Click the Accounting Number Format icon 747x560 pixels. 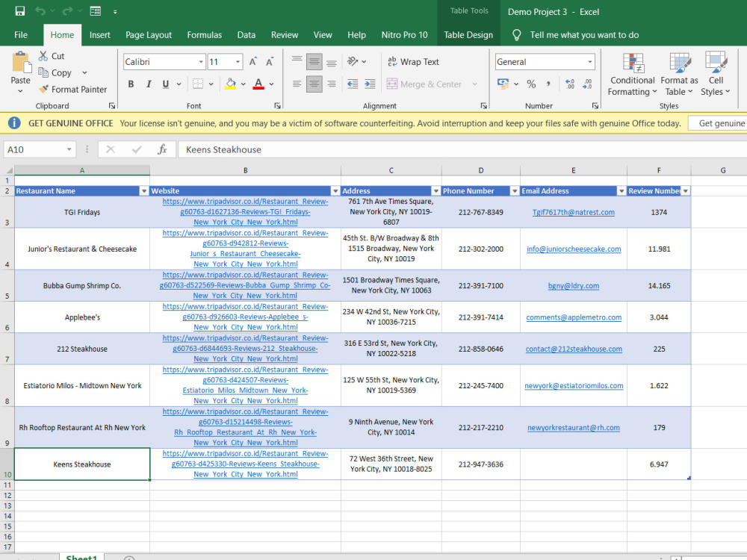[x=503, y=84]
